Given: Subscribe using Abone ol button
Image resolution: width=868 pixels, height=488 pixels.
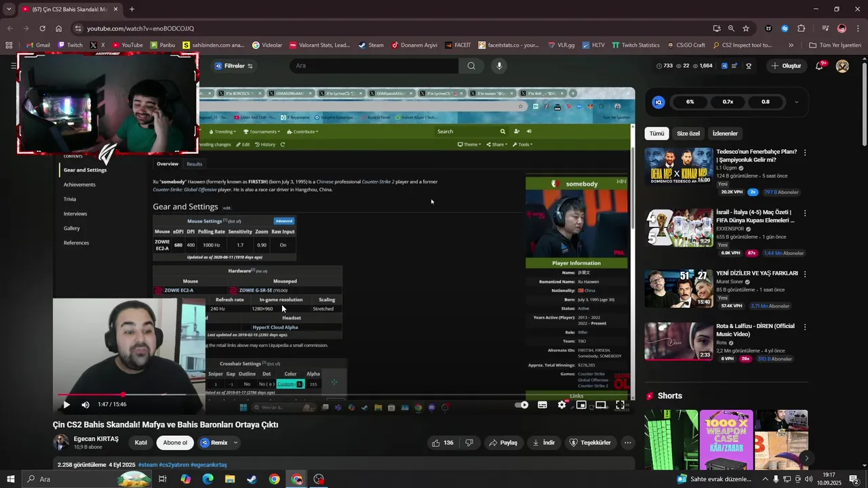Looking at the screenshot, I should 175,443.
